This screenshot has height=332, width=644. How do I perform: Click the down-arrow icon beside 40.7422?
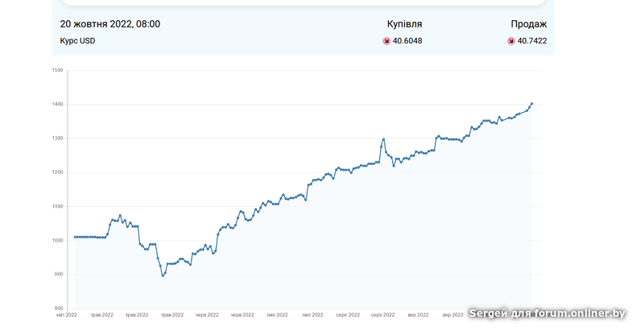[x=511, y=41]
